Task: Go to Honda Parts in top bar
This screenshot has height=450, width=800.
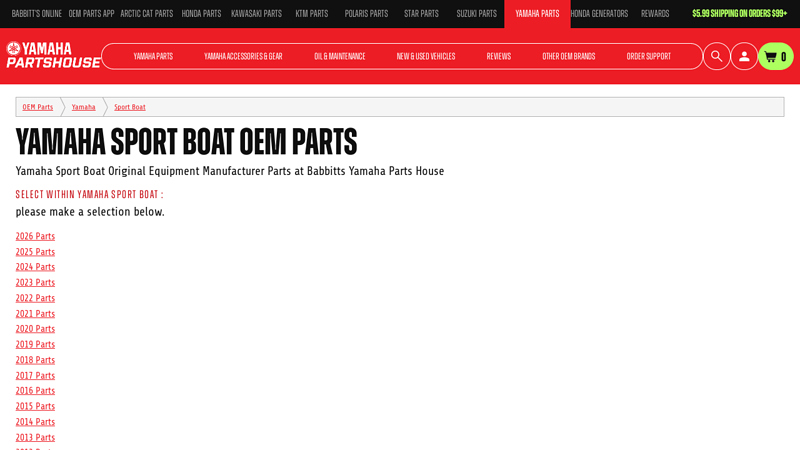Action: (202, 14)
